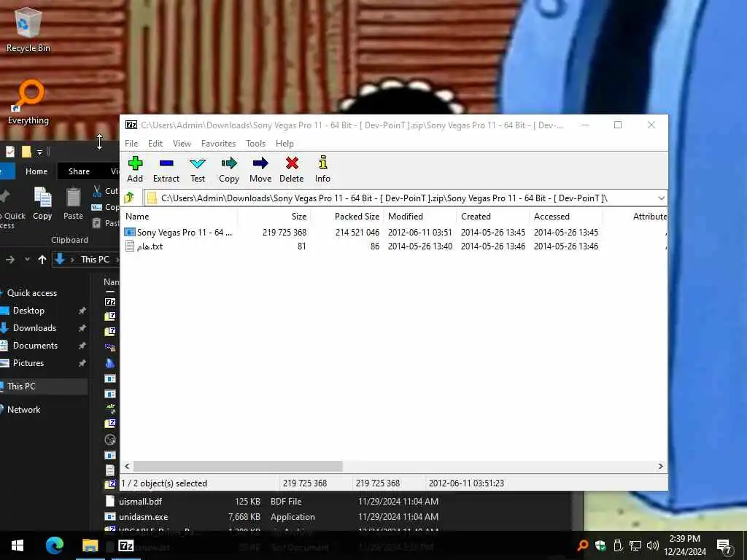Viewport: 747px width, 560px height.
Task: Switch to the Share tab in Explorer
Action: (x=79, y=171)
